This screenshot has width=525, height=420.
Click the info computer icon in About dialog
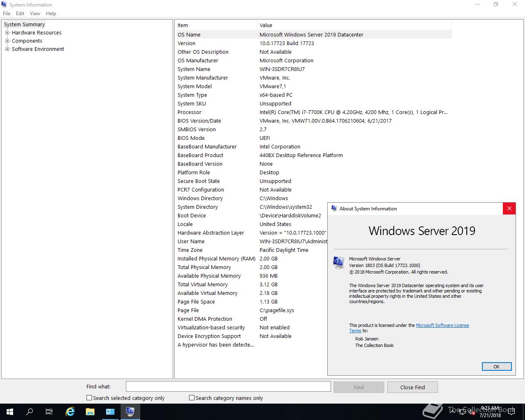(338, 262)
